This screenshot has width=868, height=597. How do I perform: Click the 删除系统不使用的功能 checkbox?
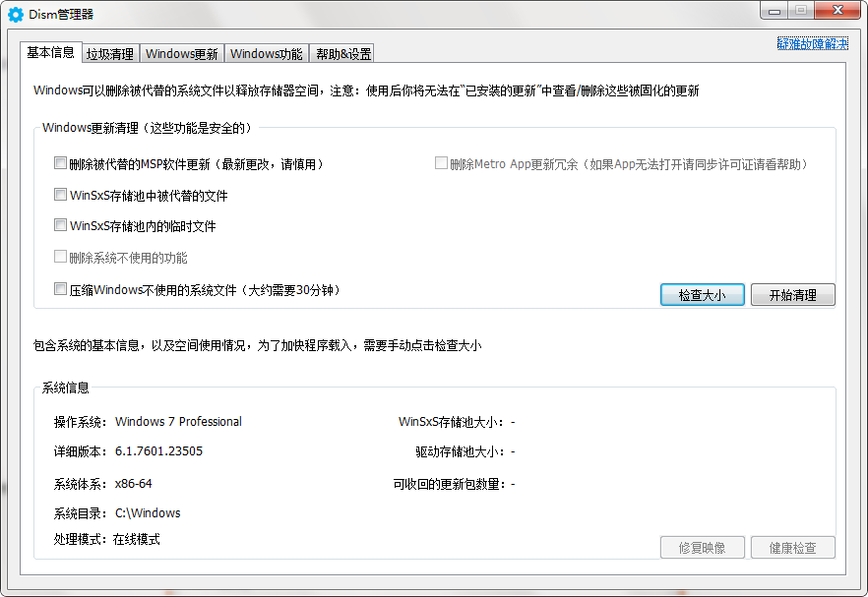tap(60, 257)
